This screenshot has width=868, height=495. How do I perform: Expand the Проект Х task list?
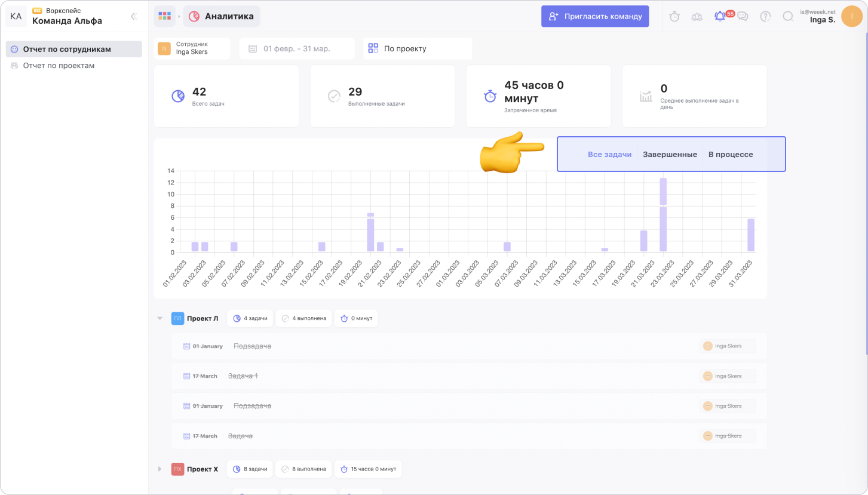pos(160,469)
